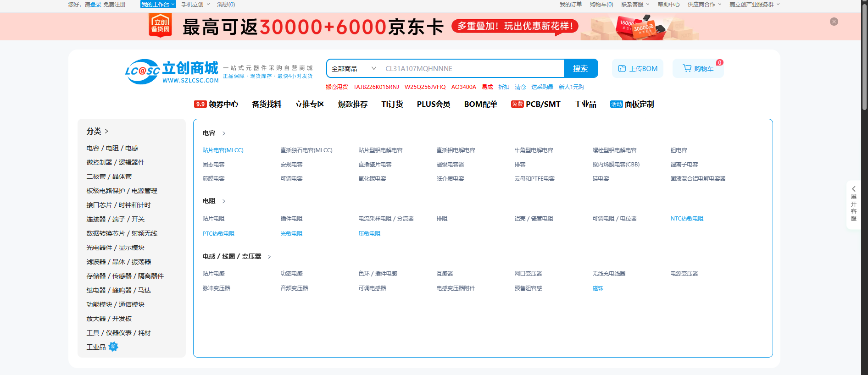Screen dimensions: 868x375
Task: Click the new badge beside 工业品
Action: [x=113, y=347]
